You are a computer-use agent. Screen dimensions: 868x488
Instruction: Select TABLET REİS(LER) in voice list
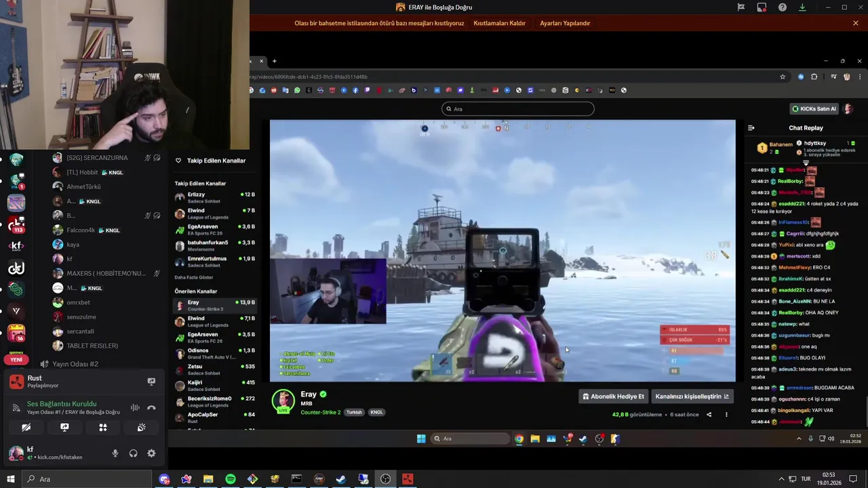(x=92, y=346)
